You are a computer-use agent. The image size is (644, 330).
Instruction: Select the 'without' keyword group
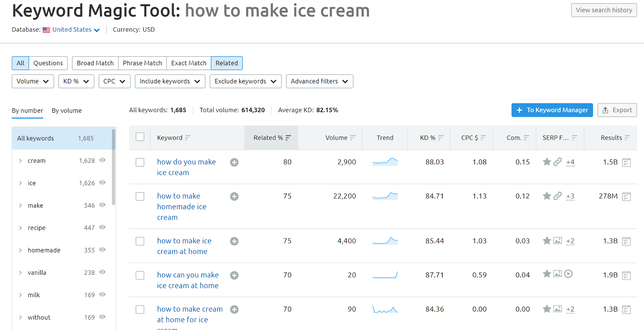62,318
